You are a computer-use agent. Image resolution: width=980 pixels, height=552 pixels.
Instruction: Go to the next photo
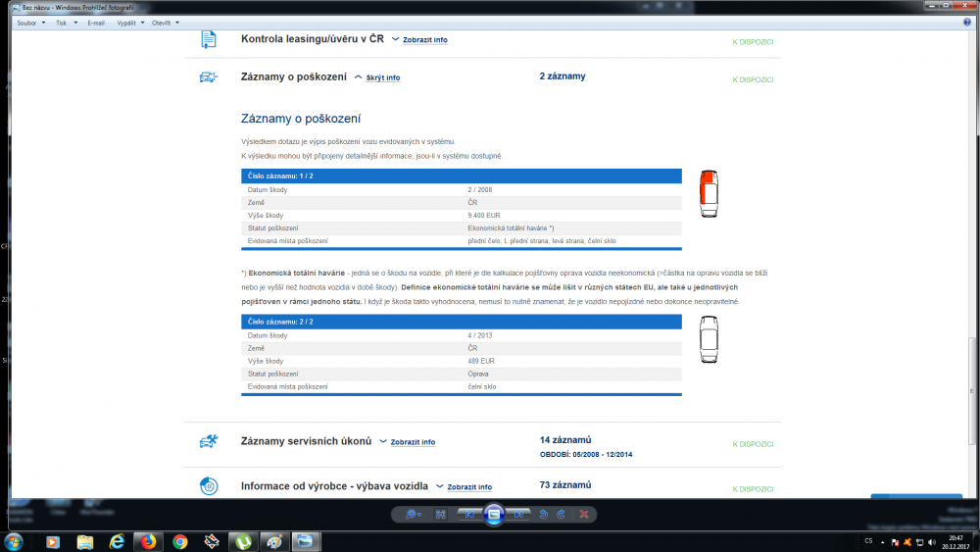pyautogui.click(x=518, y=514)
